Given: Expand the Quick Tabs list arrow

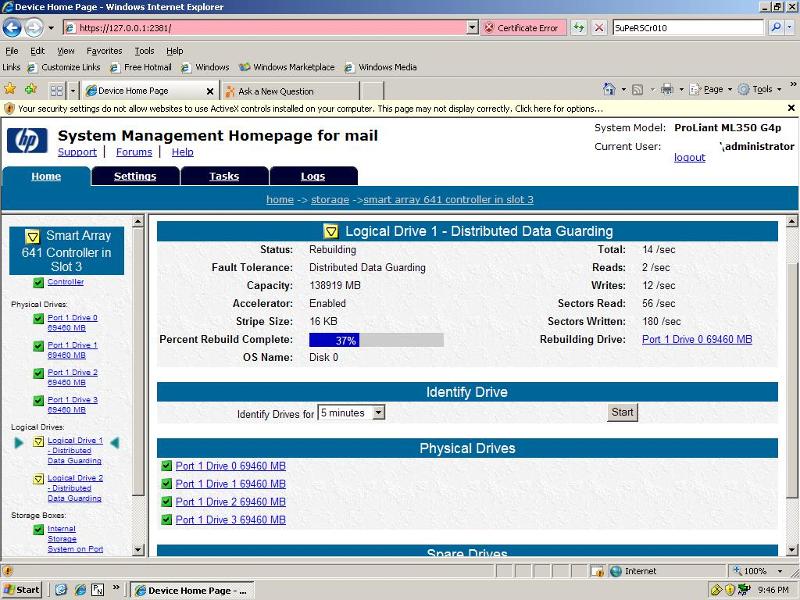Looking at the screenshot, I should click(73, 91).
